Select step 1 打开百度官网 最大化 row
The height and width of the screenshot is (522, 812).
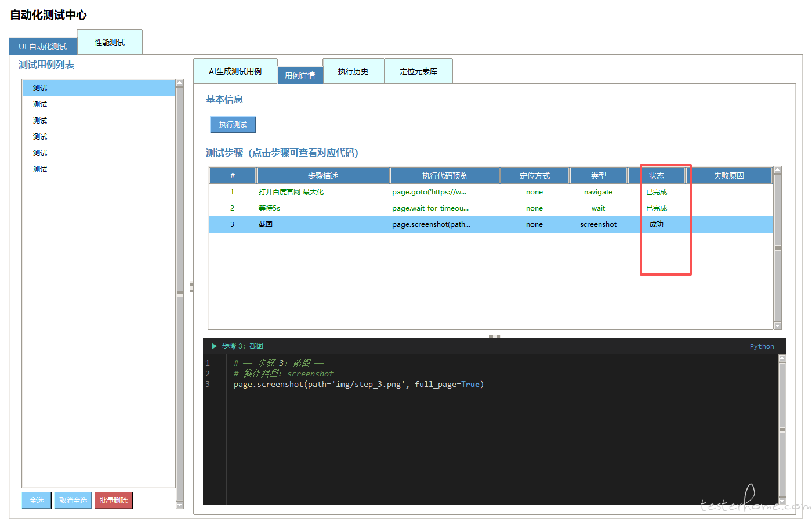tap(291, 192)
